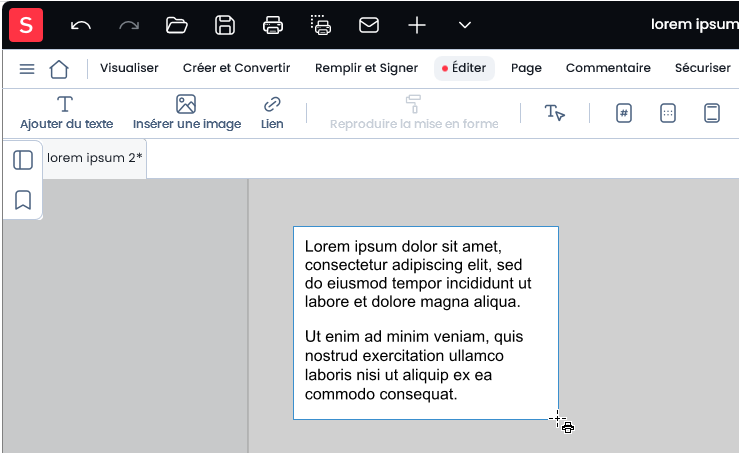Select the Éditer tab
The width and height of the screenshot is (739, 453).
[464, 68]
